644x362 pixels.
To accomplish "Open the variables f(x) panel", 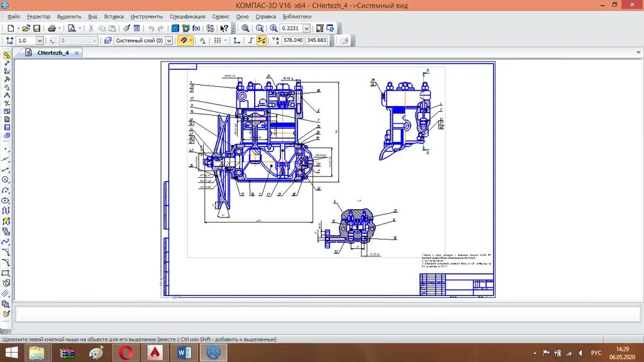I will (196, 28).
